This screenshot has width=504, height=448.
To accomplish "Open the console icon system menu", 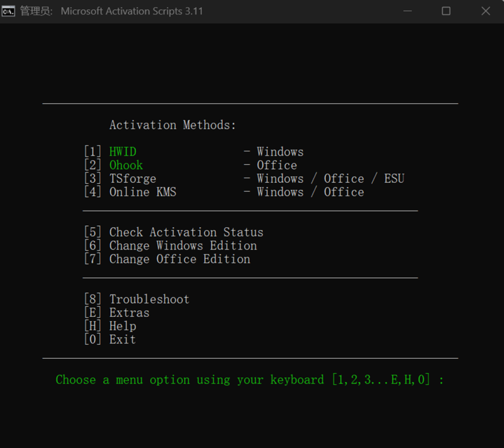I will (x=8, y=11).
